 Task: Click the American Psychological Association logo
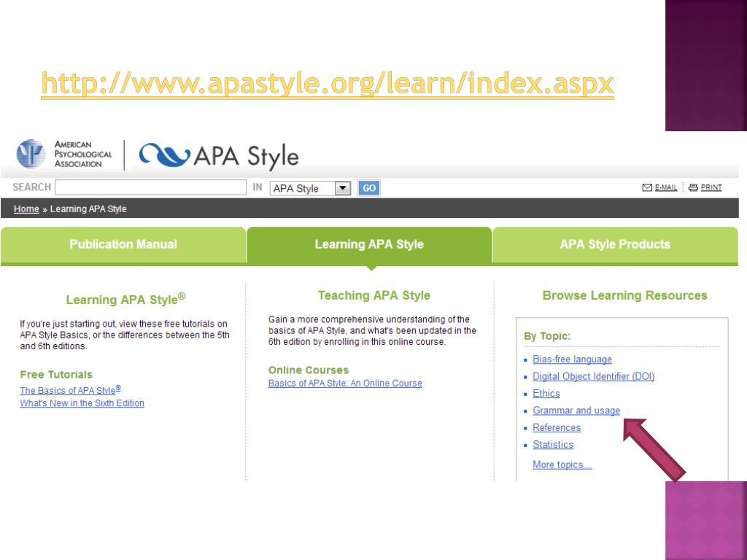[64, 154]
